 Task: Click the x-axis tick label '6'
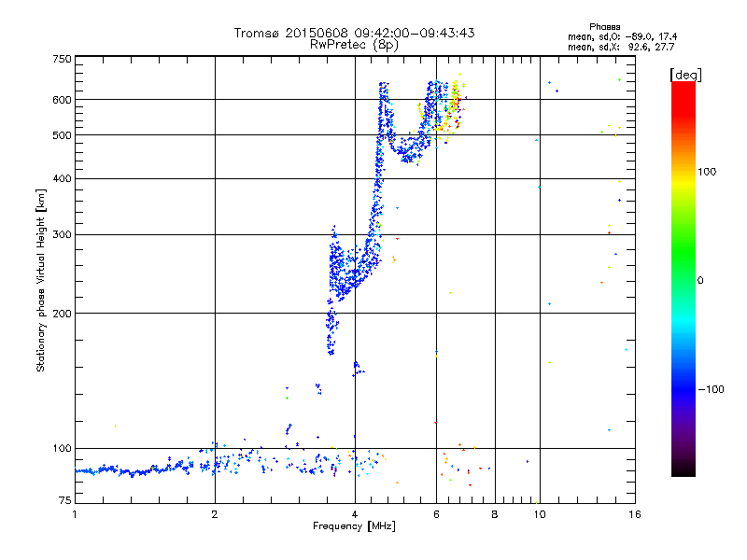point(436,514)
